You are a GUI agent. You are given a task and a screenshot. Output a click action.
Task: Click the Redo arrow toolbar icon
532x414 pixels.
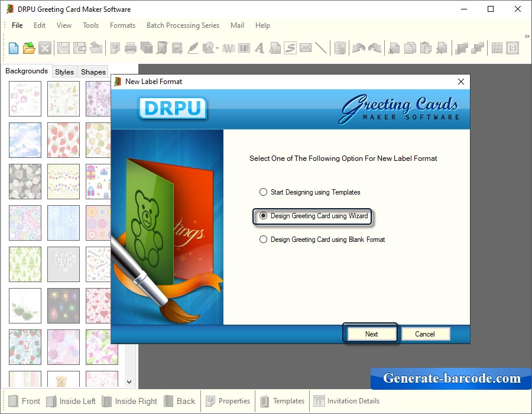[x=375, y=48]
